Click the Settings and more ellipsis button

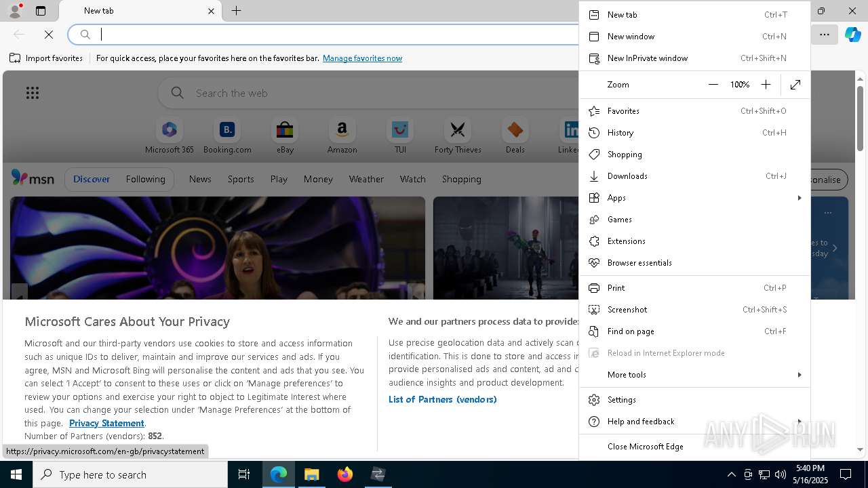tap(825, 34)
